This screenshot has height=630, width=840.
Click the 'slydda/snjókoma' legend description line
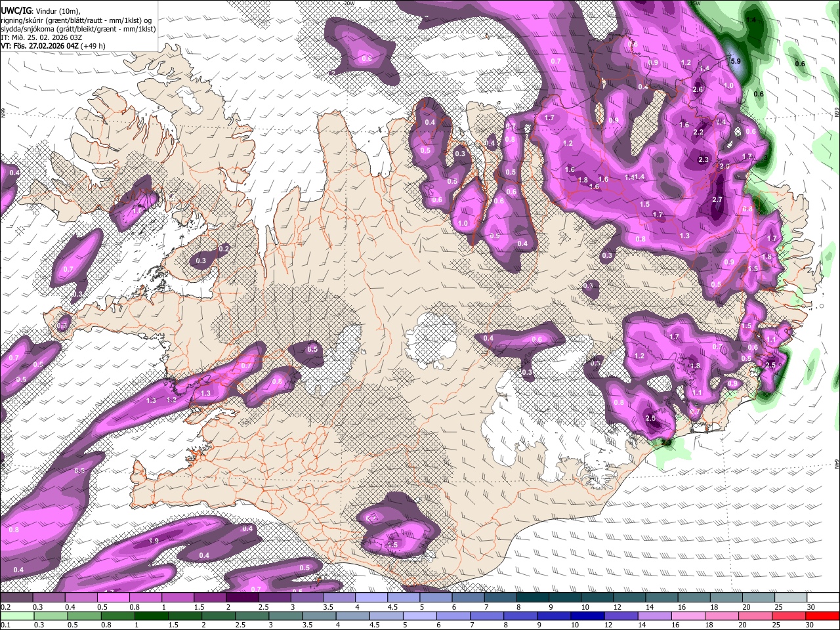78,29
